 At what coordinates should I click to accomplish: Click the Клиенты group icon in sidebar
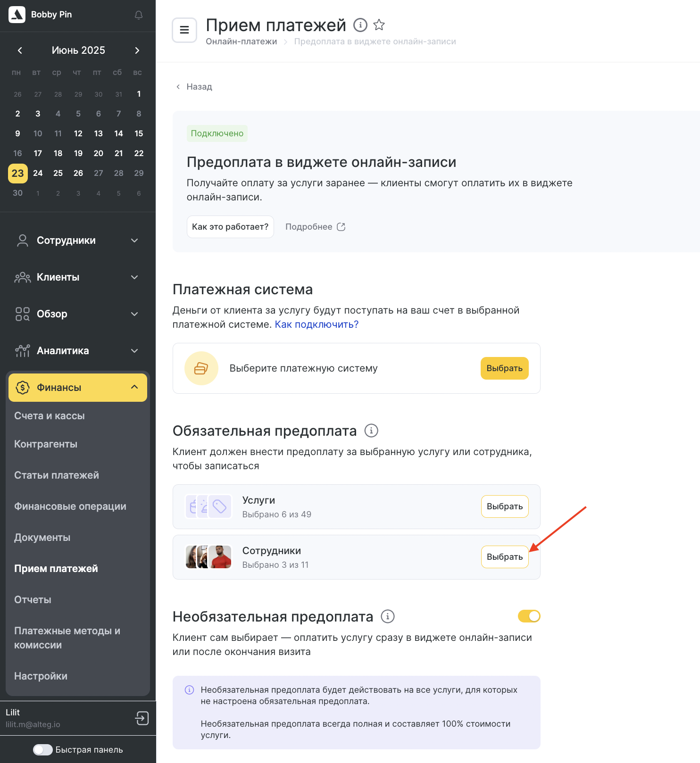point(22,277)
